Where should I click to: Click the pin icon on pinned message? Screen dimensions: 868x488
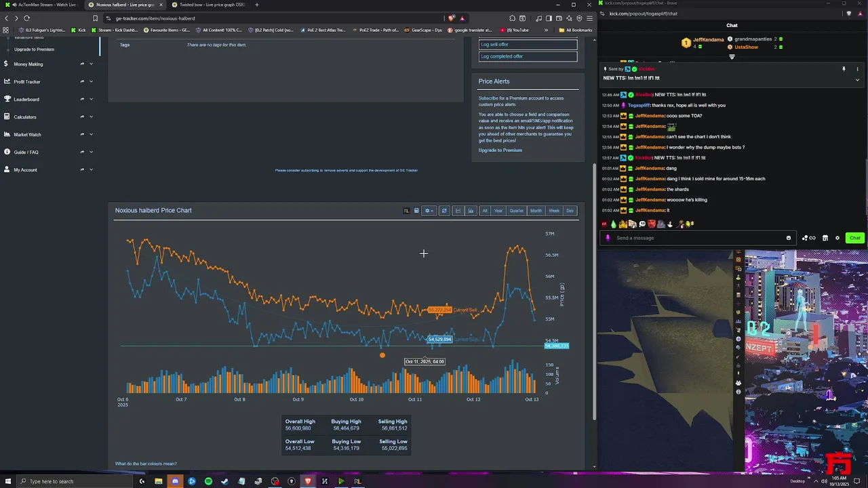pos(844,69)
